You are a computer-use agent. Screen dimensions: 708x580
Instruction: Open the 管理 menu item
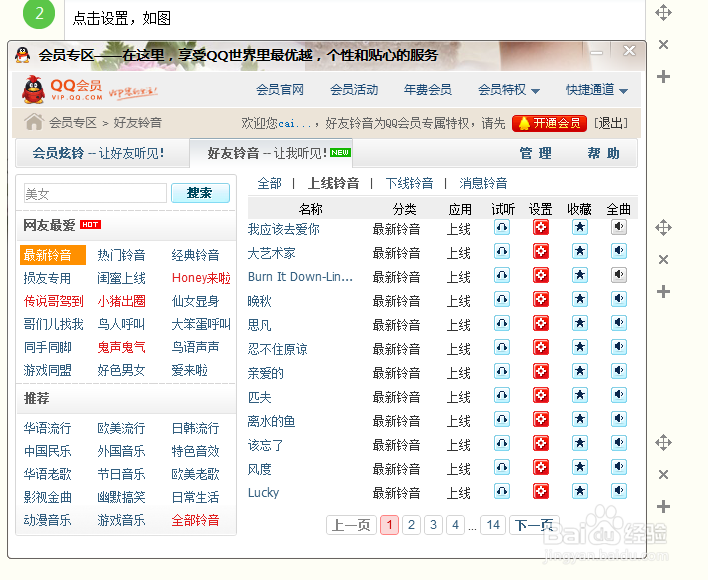coord(536,153)
